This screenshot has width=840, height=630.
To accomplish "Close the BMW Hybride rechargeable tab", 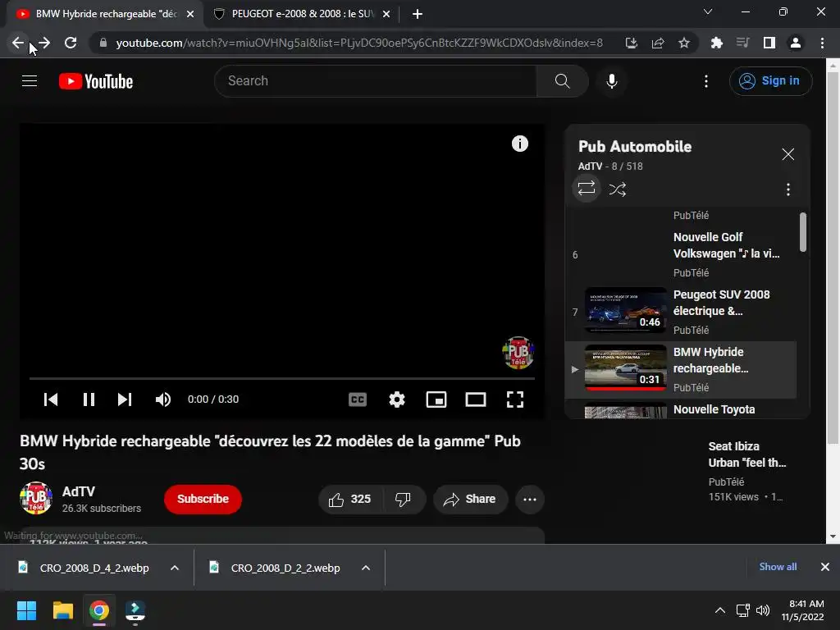I will coord(190,14).
